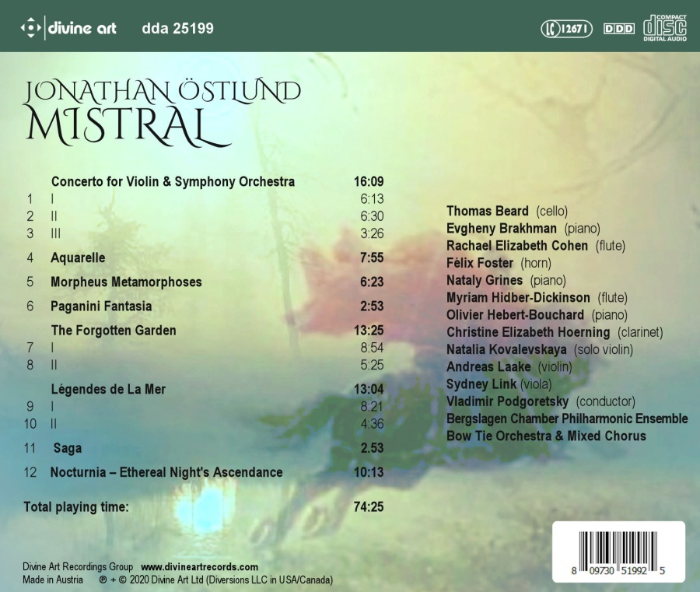Click the 7:55 duration of Aquarelle
The height and width of the screenshot is (592, 700).
[372, 258]
